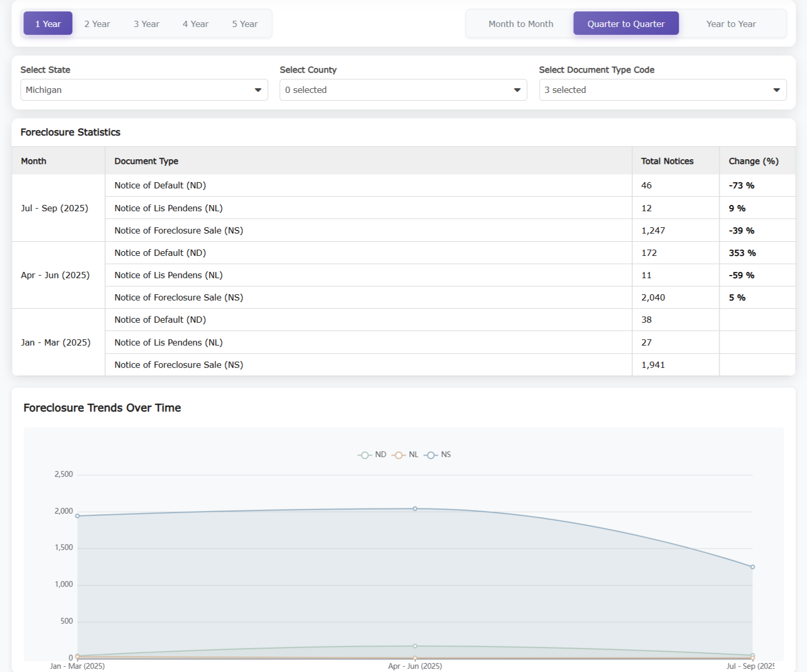Switch to Year to Year comparison

(x=731, y=24)
